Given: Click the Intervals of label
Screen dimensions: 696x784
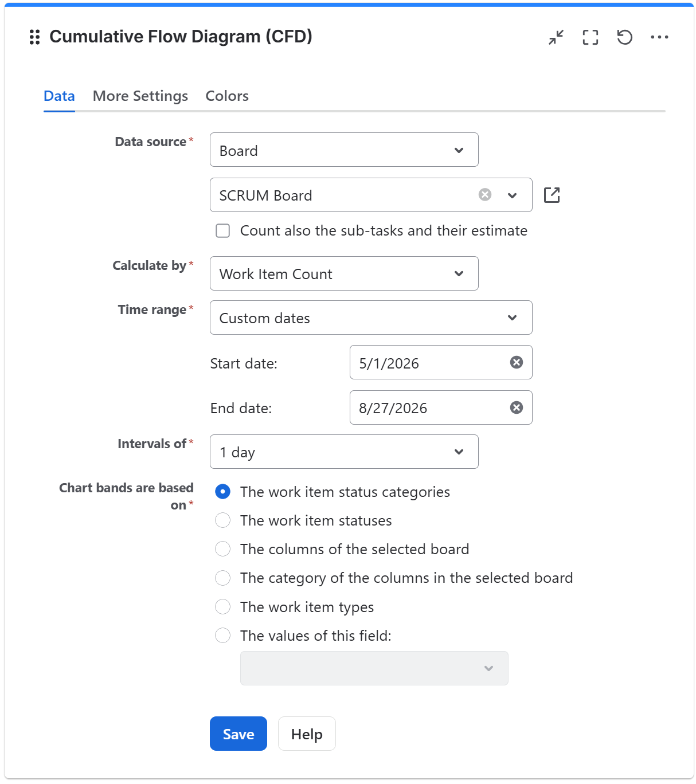Looking at the screenshot, I should [x=152, y=444].
